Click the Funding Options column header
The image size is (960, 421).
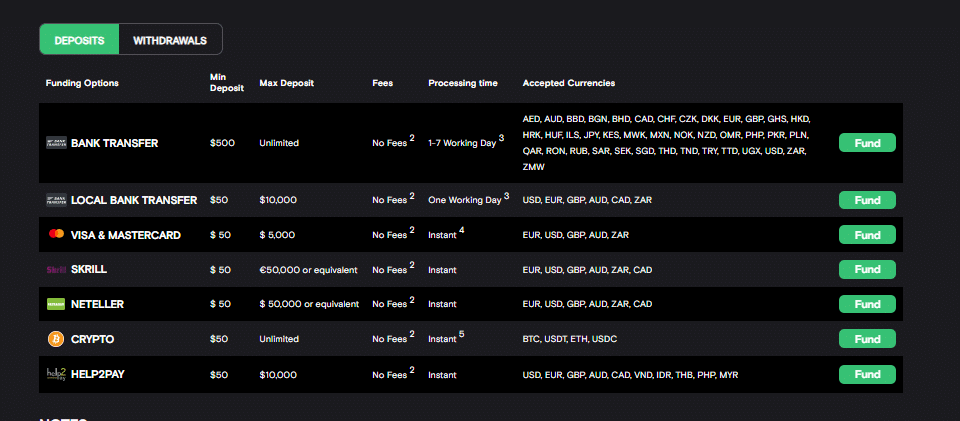point(82,83)
